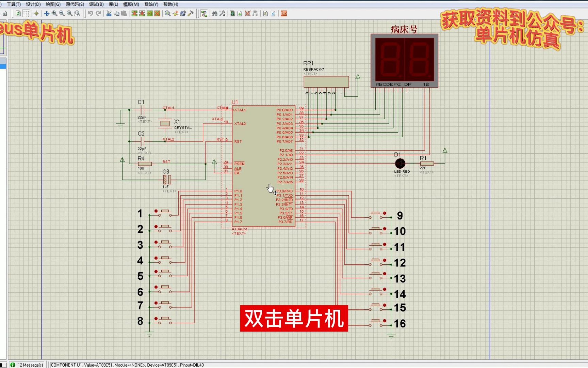588x368 pixels.
Task: Click the exit to parent sheet icon
Action: (255, 13)
